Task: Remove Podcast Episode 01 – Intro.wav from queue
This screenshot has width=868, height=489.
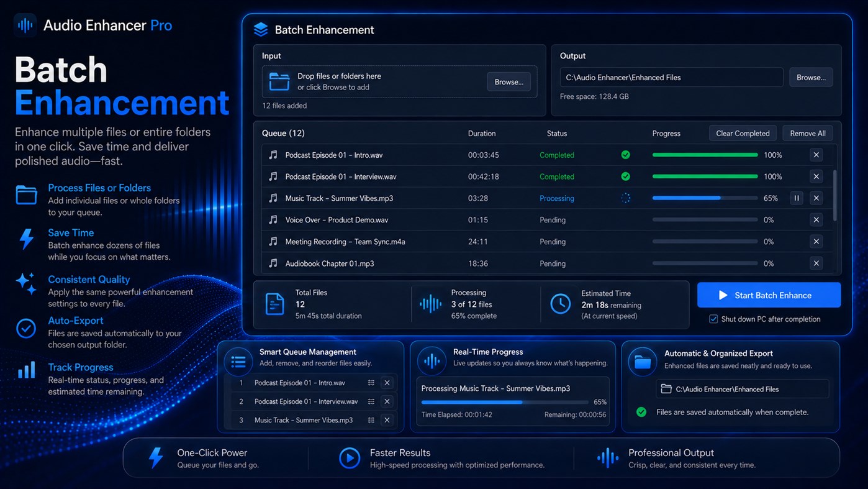Action: click(816, 155)
